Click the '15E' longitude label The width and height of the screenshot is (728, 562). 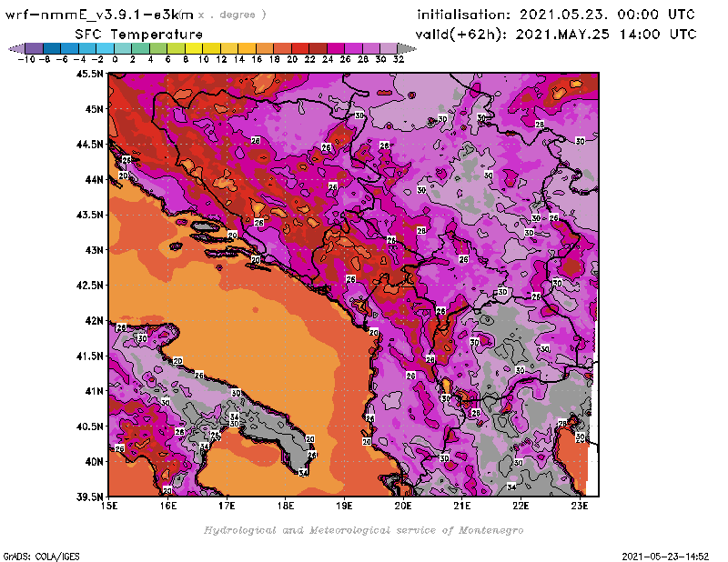(x=109, y=506)
